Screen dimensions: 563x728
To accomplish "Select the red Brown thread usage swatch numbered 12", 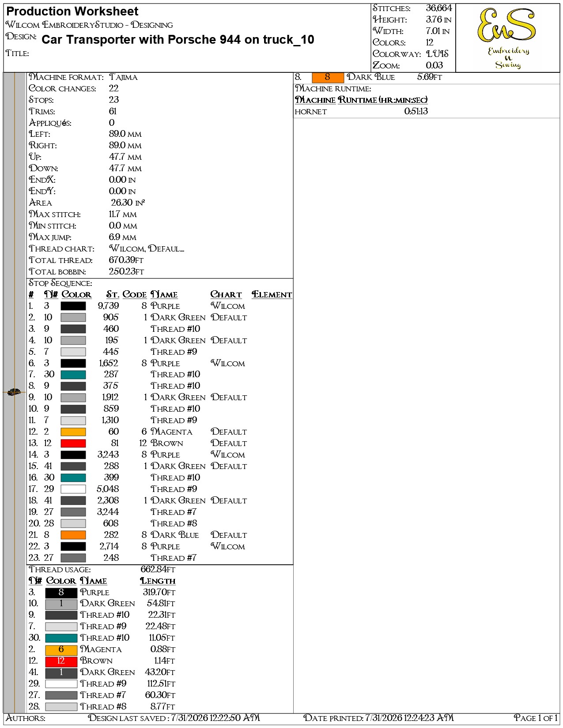I will pos(61,661).
